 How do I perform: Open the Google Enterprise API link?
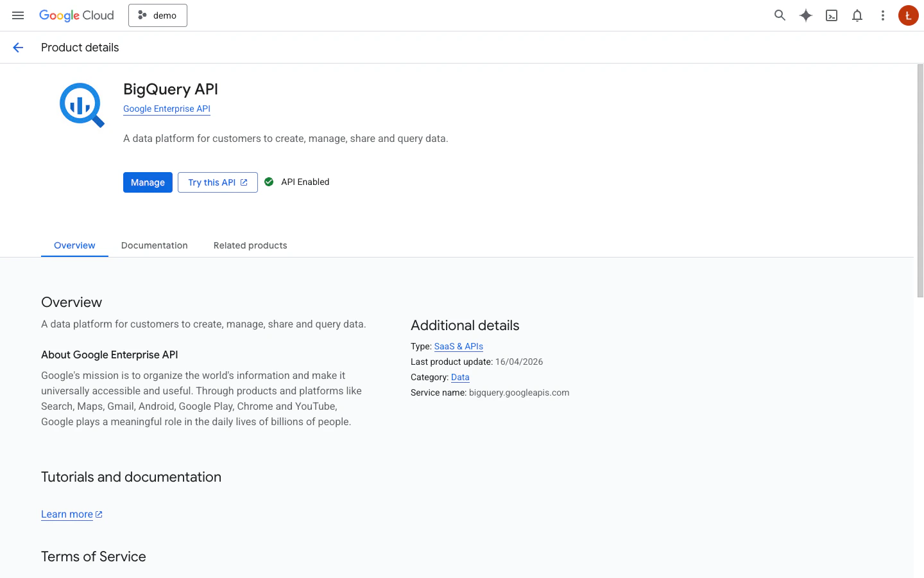pos(167,109)
